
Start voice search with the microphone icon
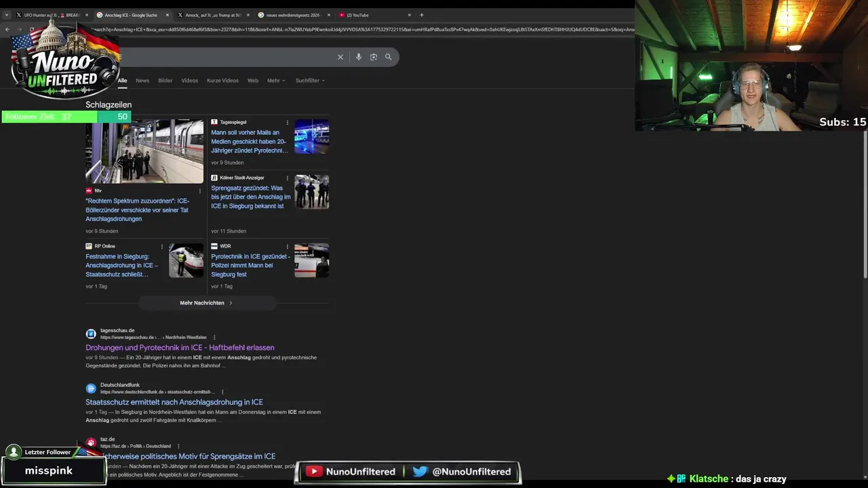pyautogui.click(x=359, y=57)
